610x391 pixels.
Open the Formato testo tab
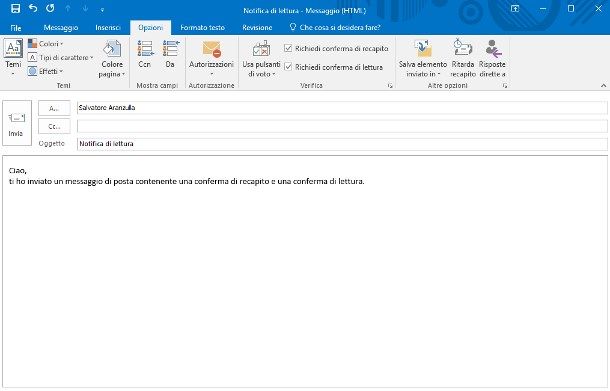point(202,28)
